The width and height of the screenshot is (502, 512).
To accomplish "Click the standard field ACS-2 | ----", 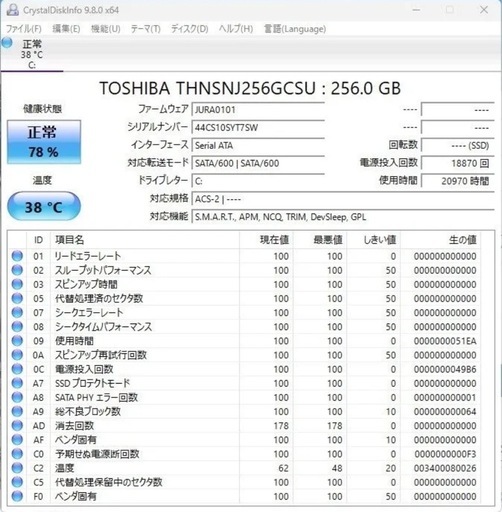I will 343,199.
